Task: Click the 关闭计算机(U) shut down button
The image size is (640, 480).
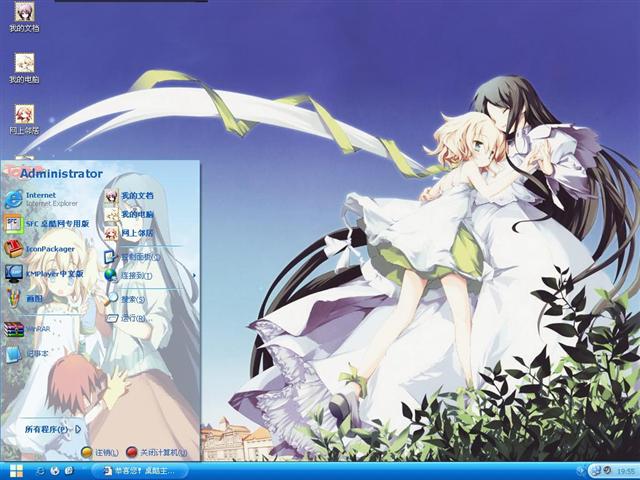Action: coord(157,452)
